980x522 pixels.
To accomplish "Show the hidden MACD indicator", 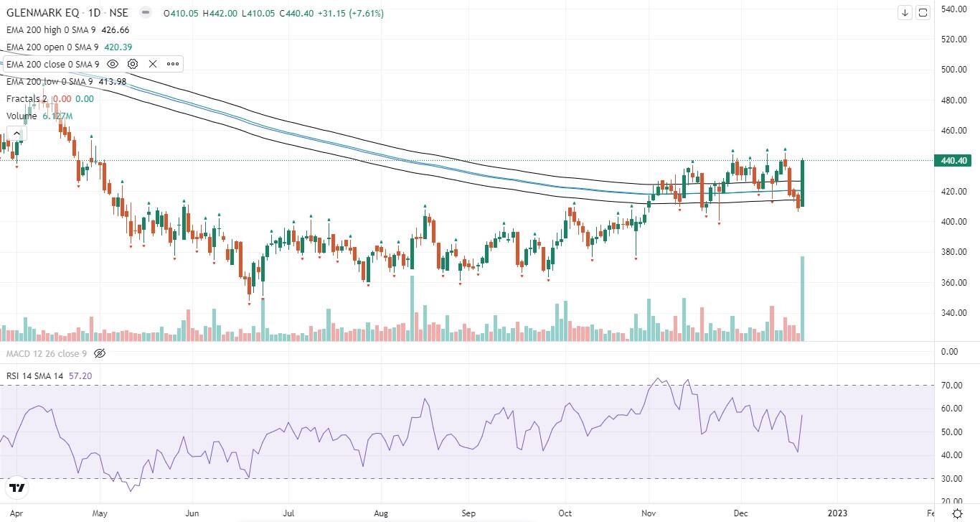I will [x=100, y=353].
